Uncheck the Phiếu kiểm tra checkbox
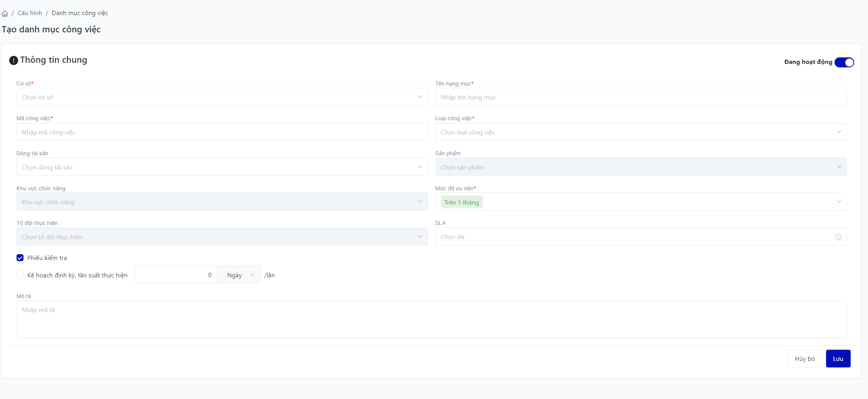The width and height of the screenshot is (868, 399). (x=20, y=258)
